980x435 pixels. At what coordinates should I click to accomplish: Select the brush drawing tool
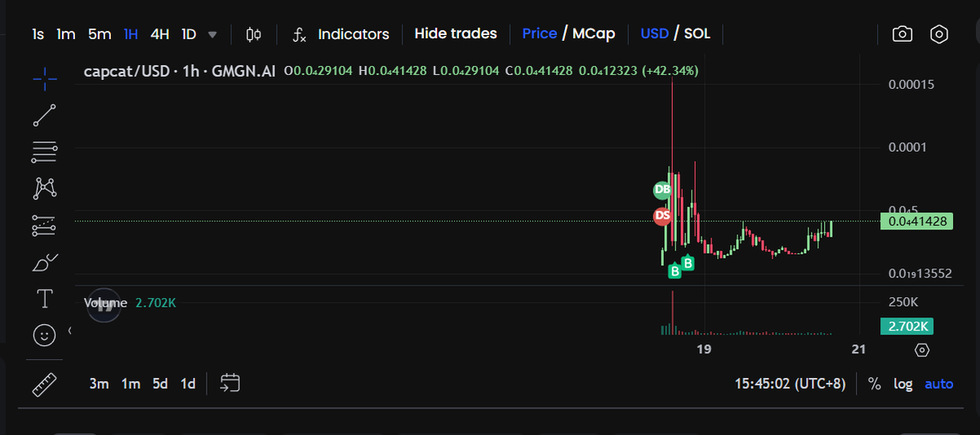click(45, 263)
